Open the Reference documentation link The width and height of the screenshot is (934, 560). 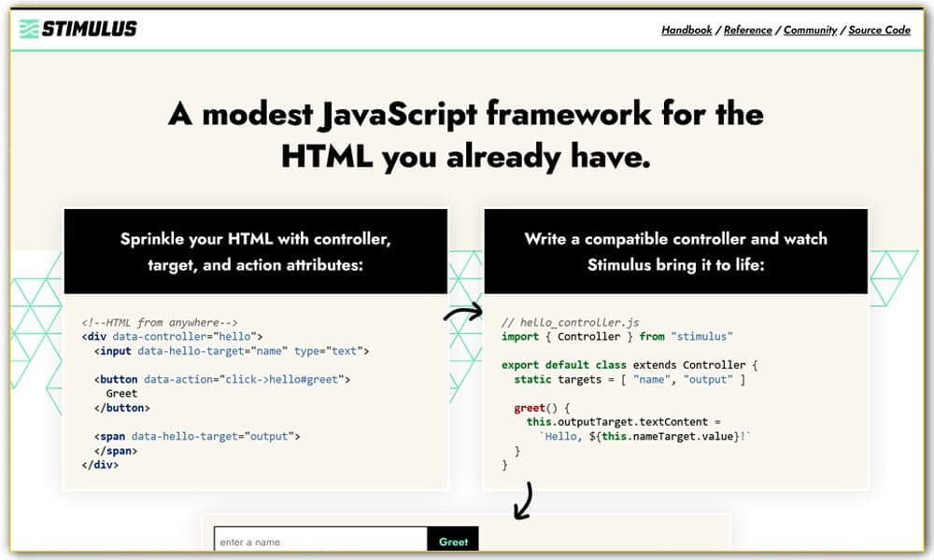(x=747, y=30)
